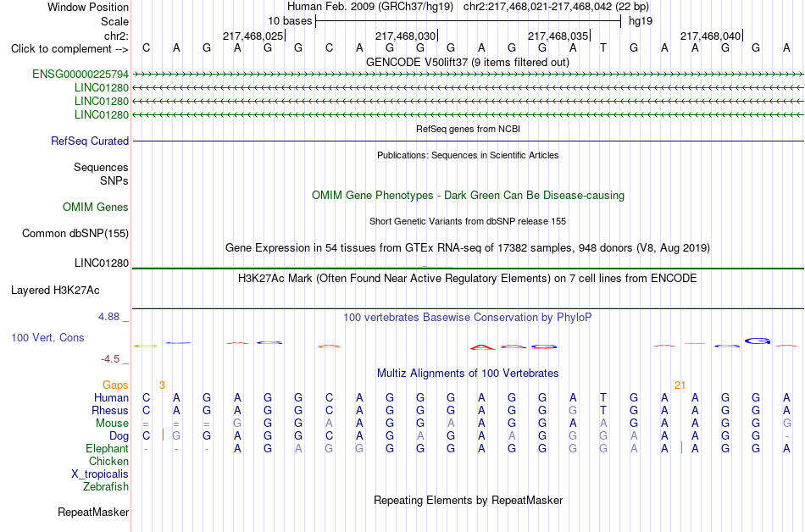Viewport: 805px width, 532px height.
Task: Click the -4.5 PhyloP lower scale value
Action: point(110,359)
